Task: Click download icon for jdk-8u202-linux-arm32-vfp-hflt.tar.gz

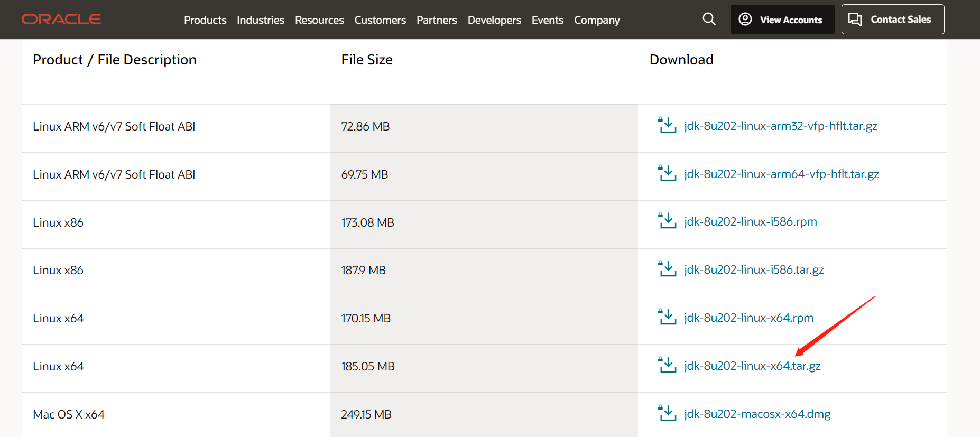Action: point(667,125)
